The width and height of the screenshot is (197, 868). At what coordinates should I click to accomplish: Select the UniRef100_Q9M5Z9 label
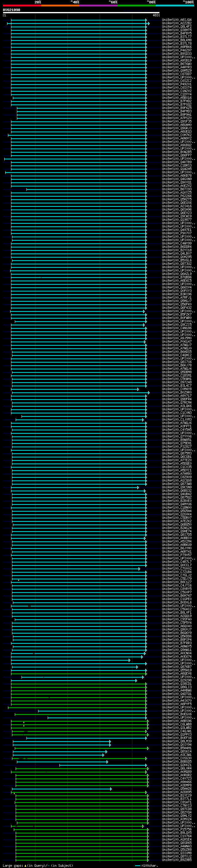177,71
